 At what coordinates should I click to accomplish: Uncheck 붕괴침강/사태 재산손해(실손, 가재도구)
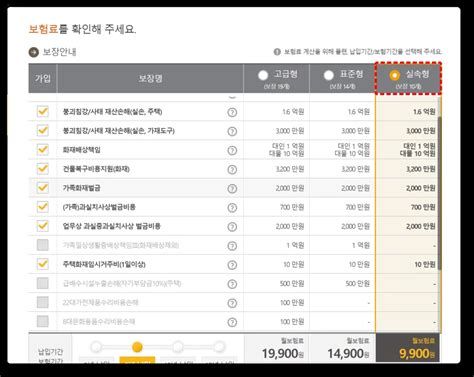point(43,130)
